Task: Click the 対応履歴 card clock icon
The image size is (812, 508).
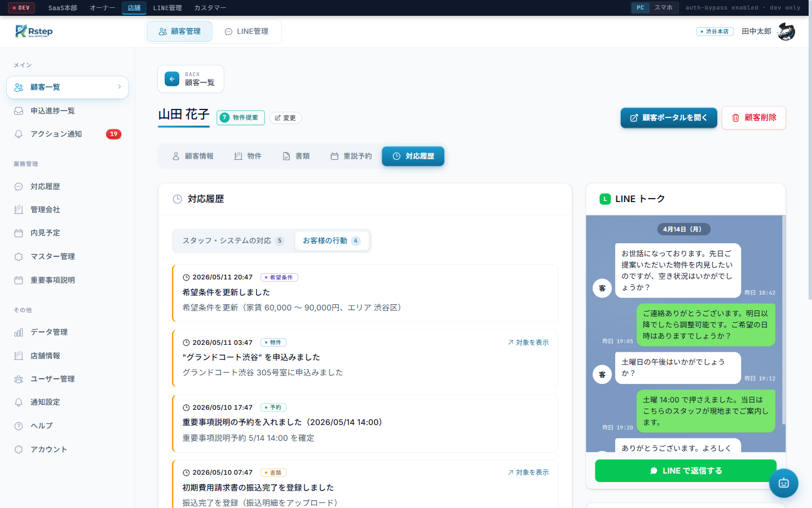Action: (x=177, y=199)
